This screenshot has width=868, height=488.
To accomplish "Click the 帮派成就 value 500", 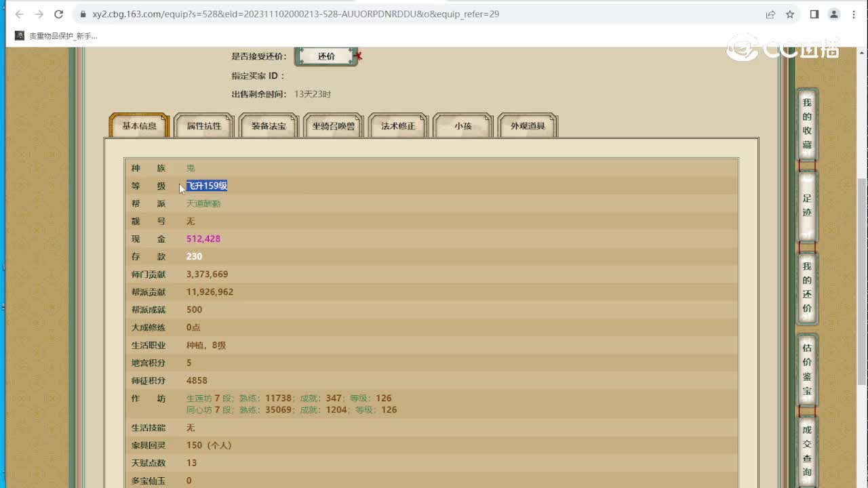I will click(x=195, y=309).
